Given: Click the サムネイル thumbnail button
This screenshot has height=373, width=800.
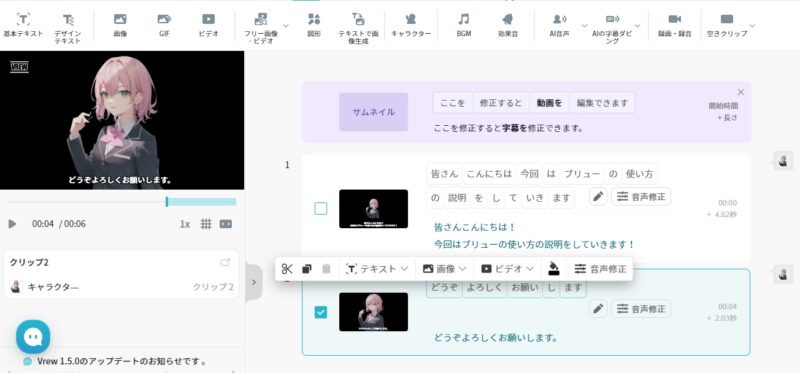Looking at the screenshot, I should point(373,112).
